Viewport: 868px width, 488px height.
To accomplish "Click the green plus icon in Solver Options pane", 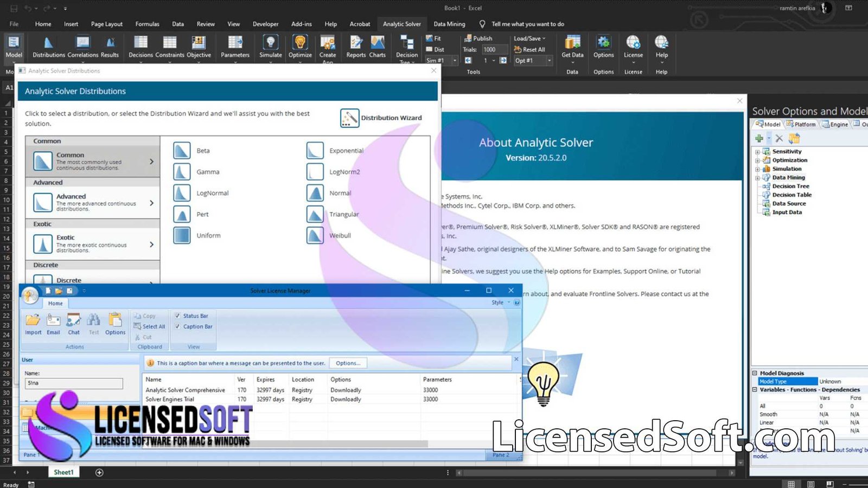I will point(759,138).
